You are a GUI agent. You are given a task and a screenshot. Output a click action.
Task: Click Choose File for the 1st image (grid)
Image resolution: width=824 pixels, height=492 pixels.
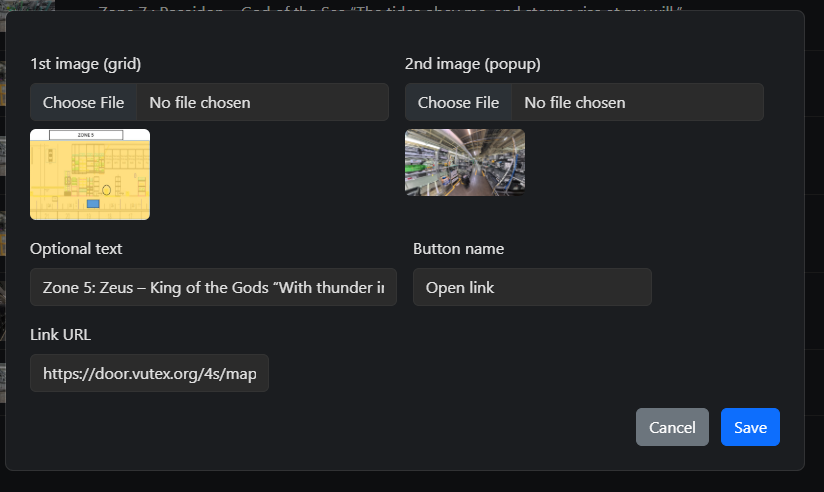pyautogui.click(x=83, y=102)
